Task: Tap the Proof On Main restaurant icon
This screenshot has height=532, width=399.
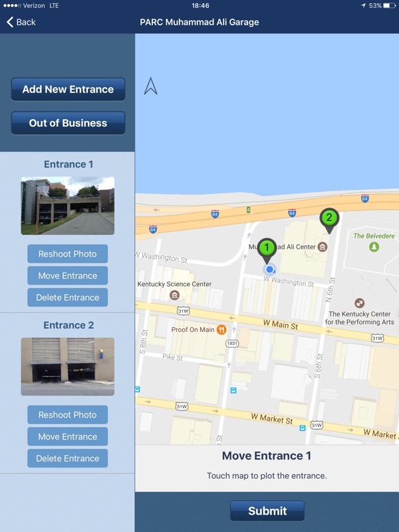Action: [x=221, y=329]
